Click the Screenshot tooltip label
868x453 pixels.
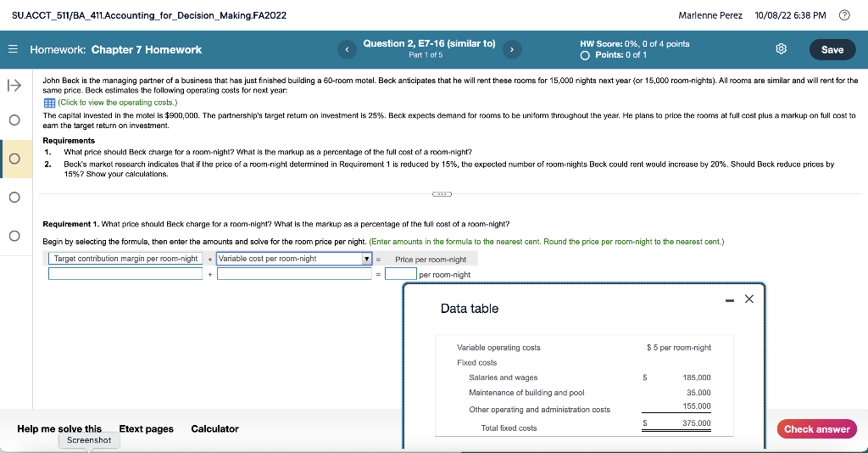(89, 440)
